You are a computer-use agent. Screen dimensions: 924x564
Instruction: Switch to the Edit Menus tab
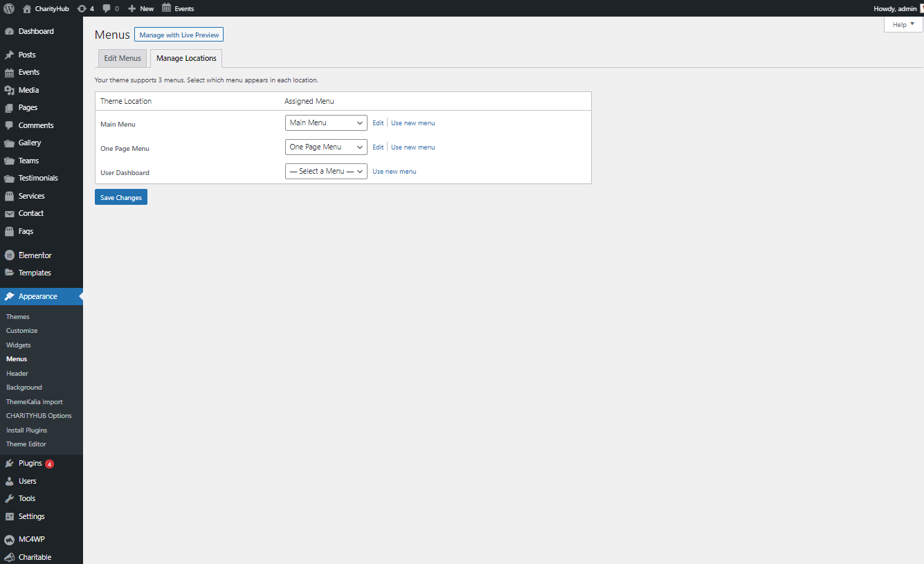point(123,58)
